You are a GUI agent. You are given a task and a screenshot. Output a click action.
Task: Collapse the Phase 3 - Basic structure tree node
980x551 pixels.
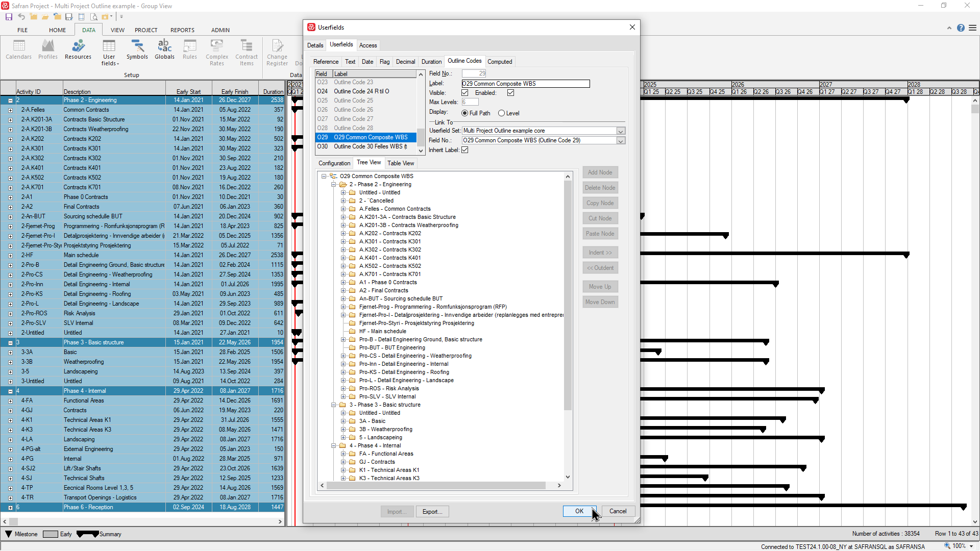[334, 405]
